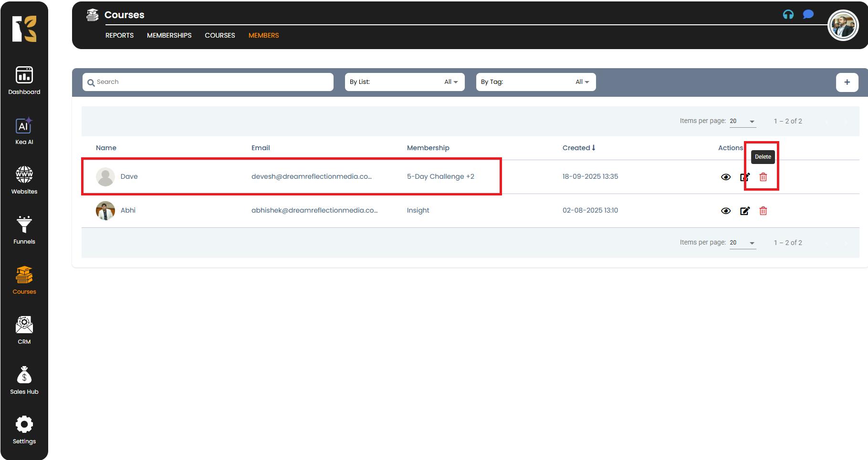Open Sales Hub from the sidebar
This screenshot has width=868, height=460.
pyautogui.click(x=24, y=380)
